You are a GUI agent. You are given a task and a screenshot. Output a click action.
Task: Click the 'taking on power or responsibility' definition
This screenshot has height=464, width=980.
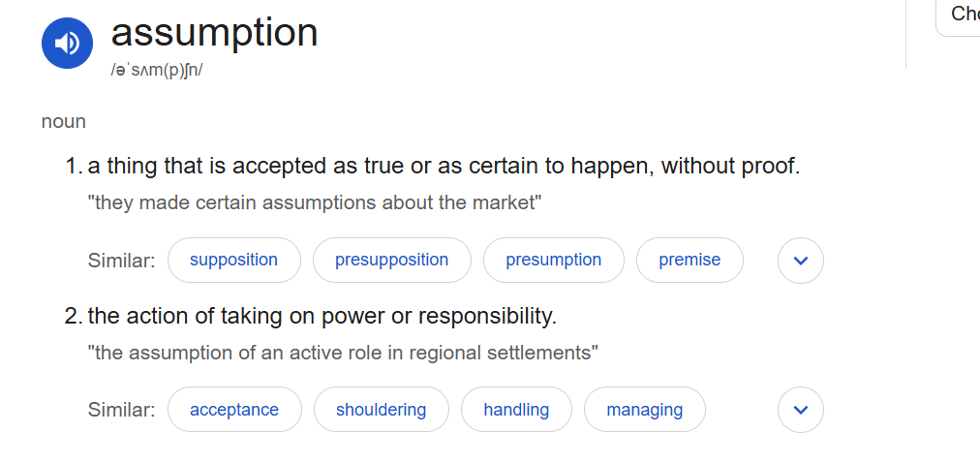pos(322,316)
